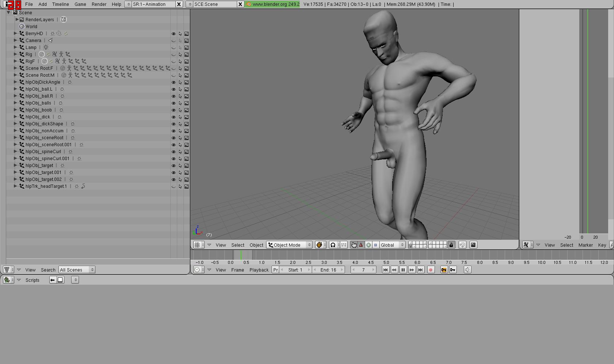Click the render image icon in 3D header
Viewport: 614px width, 364px height.
tap(473, 245)
